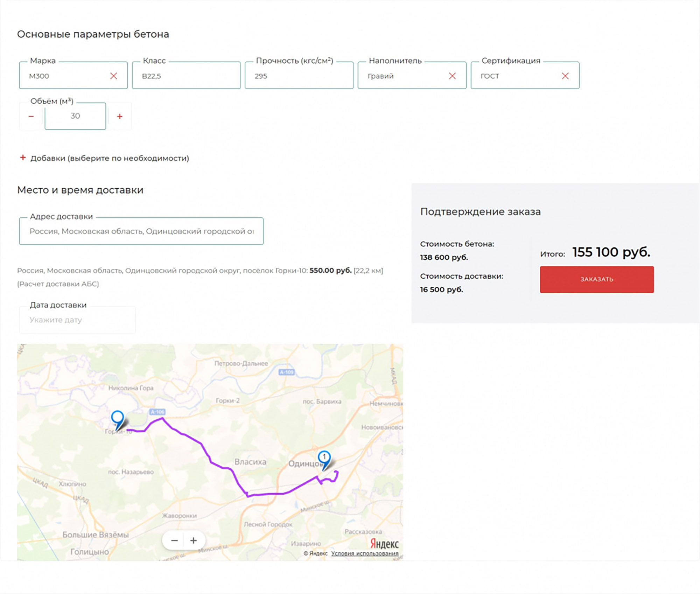Click the Голицыно label on map
The width and height of the screenshot is (700, 594).
(90, 552)
